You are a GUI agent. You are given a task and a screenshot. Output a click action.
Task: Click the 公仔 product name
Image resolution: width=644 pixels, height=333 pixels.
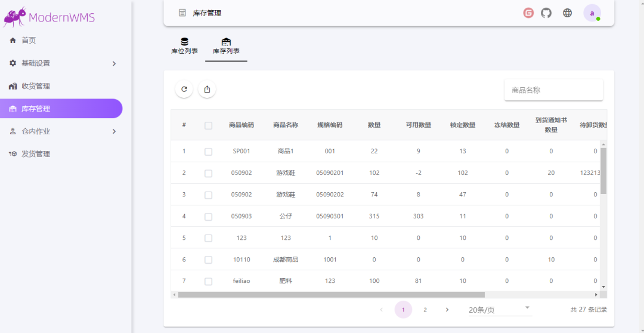(286, 216)
